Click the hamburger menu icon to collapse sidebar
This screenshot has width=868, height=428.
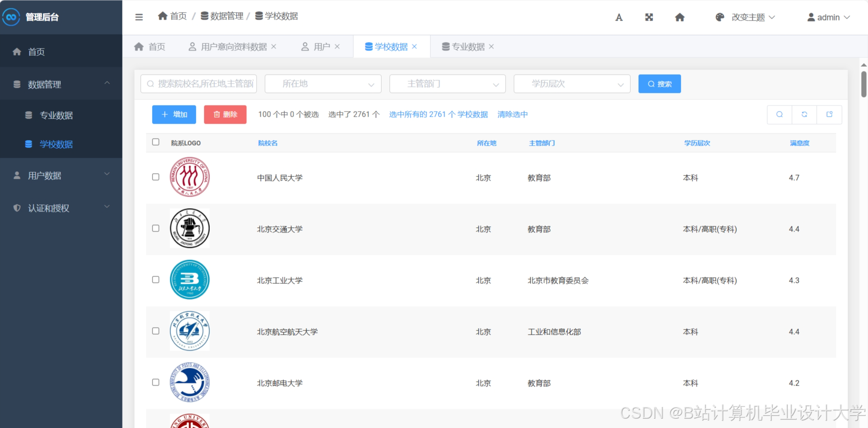pyautogui.click(x=139, y=17)
